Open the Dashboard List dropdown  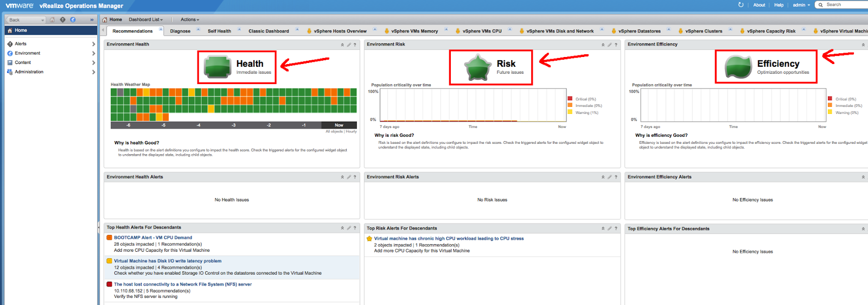(x=145, y=20)
